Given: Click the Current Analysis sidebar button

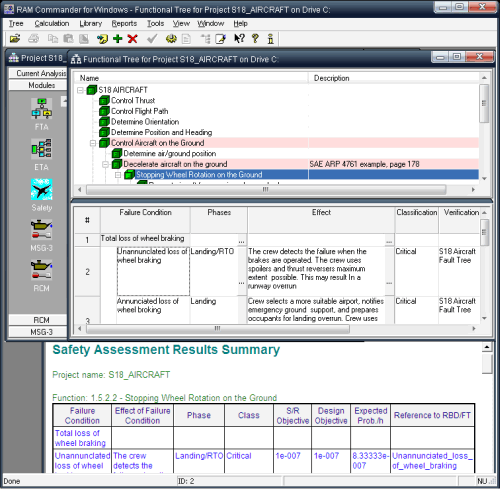Looking at the screenshot, I should coord(38,73).
